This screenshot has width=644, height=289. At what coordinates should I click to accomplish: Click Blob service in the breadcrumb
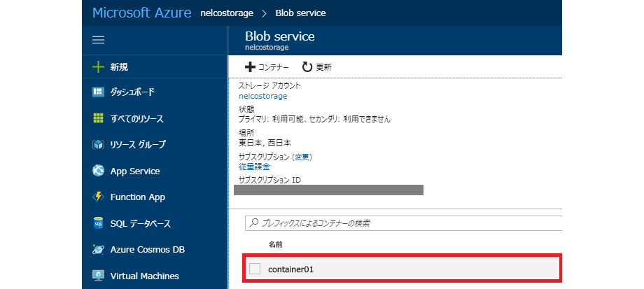[300, 13]
